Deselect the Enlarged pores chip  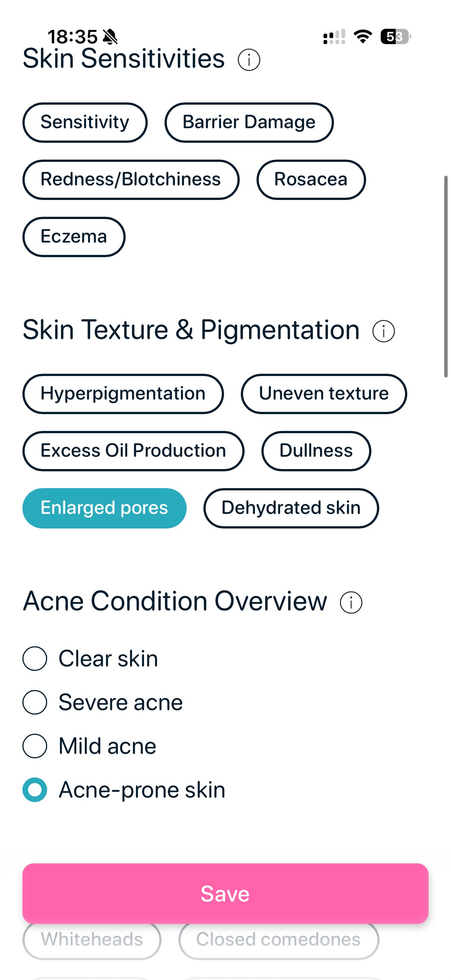[104, 508]
